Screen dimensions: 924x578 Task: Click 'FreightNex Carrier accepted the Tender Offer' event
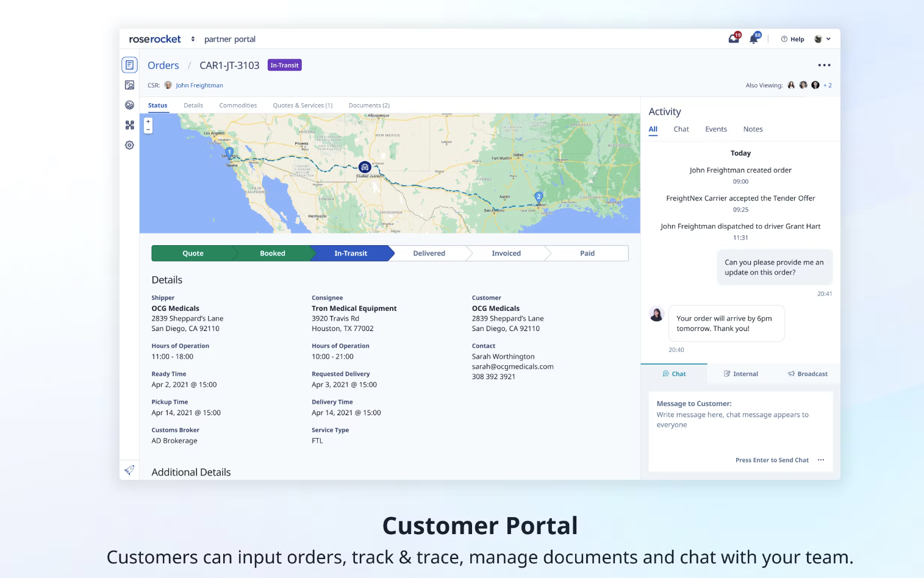pos(740,198)
